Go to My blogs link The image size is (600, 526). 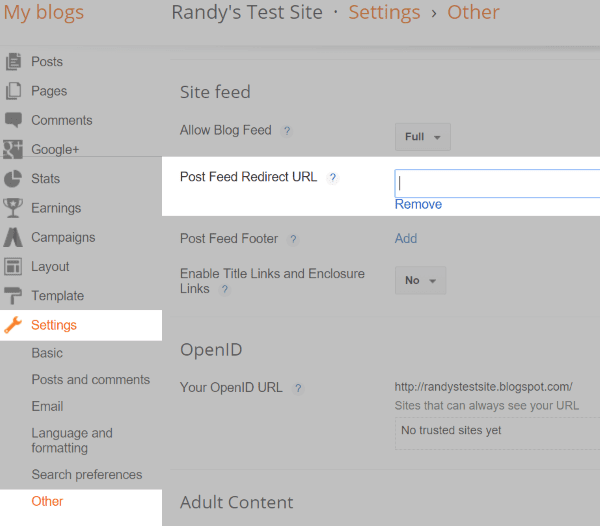pos(44,13)
